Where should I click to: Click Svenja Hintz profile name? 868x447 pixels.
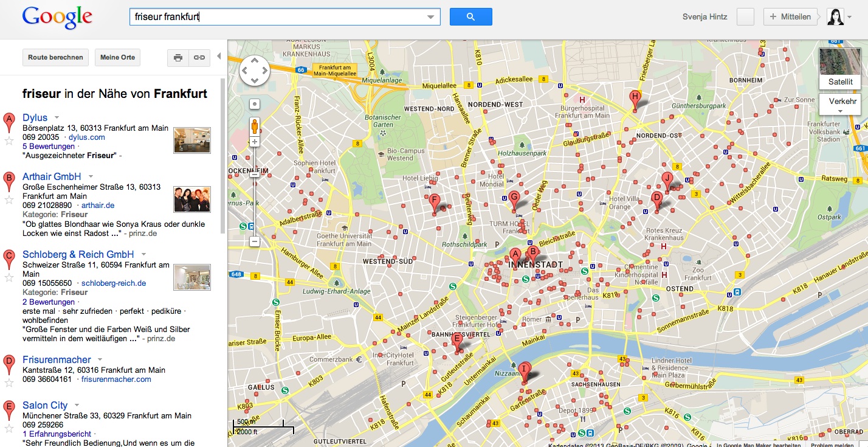[705, 17]
